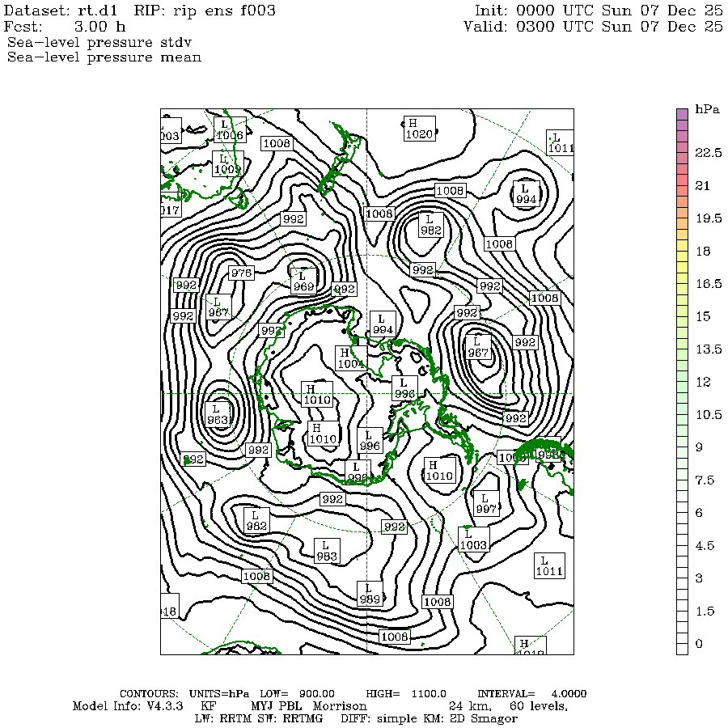
Task: Click the 'Fcst: 3.00 h' forecast text
Action: (x=65, y=27)
